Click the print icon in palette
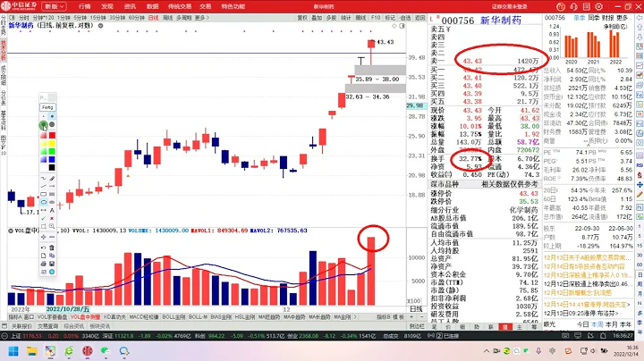Screen dimensions: 644x361 [x=44, y=264]
